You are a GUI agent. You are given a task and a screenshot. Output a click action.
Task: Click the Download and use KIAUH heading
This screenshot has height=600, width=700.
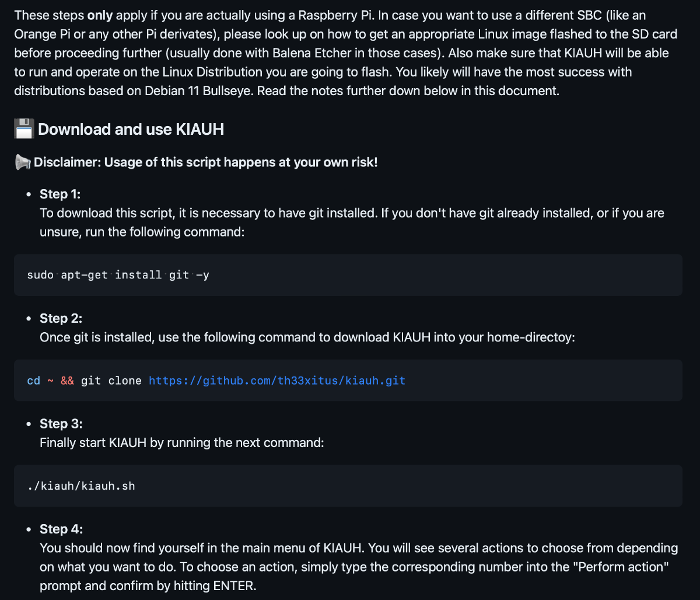point(131,130)
